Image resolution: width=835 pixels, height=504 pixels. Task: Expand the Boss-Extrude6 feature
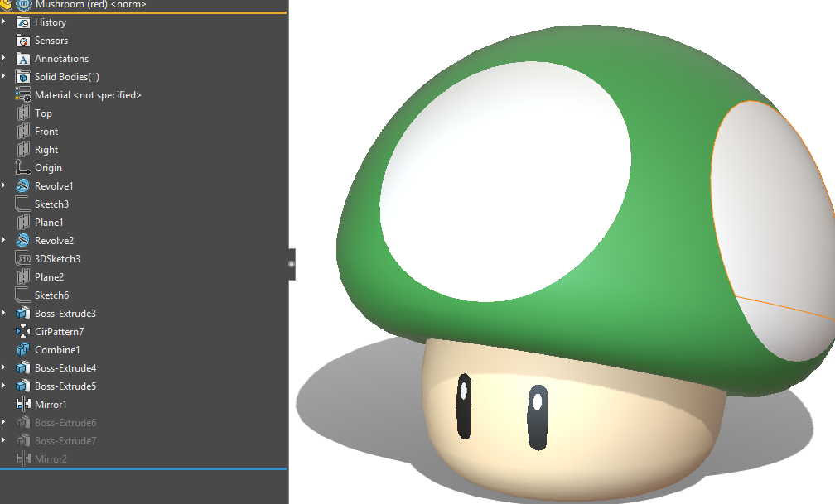(3, 422)
